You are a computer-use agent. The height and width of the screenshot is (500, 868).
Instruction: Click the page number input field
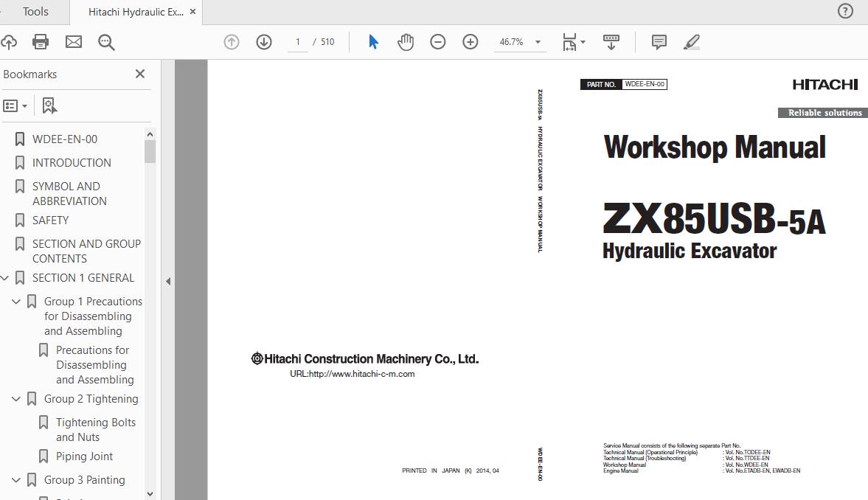(x=298, y=42)
